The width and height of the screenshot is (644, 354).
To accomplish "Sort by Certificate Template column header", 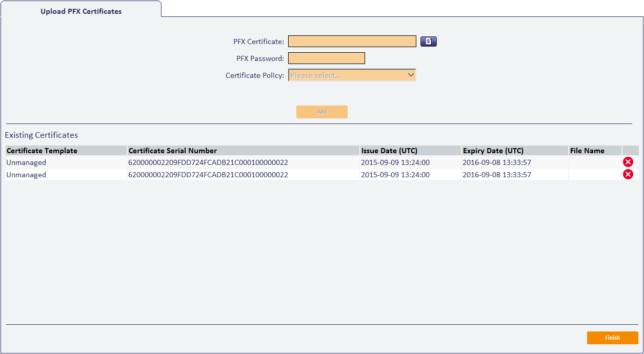I will 42,151.
